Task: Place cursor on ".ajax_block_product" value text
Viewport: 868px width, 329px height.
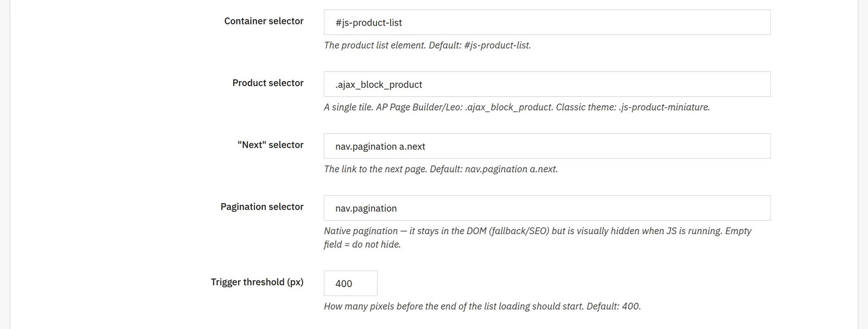Action: [x=378, y=85]
